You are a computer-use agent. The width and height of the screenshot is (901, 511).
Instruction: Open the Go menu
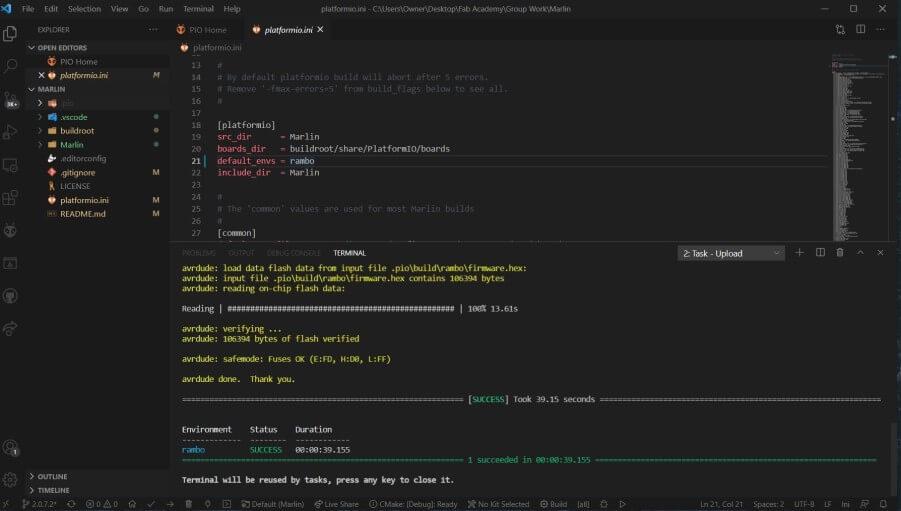coord(143,9)
